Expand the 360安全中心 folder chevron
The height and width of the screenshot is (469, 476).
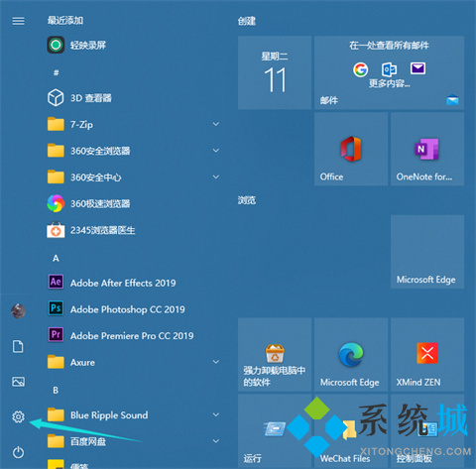coord(216,176)
